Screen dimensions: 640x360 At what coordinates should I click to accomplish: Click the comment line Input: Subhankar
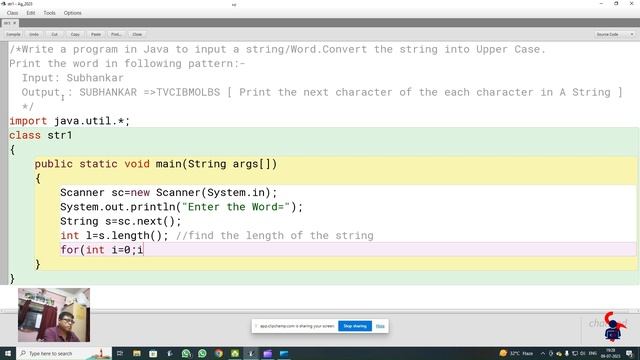tap(73, 78)
